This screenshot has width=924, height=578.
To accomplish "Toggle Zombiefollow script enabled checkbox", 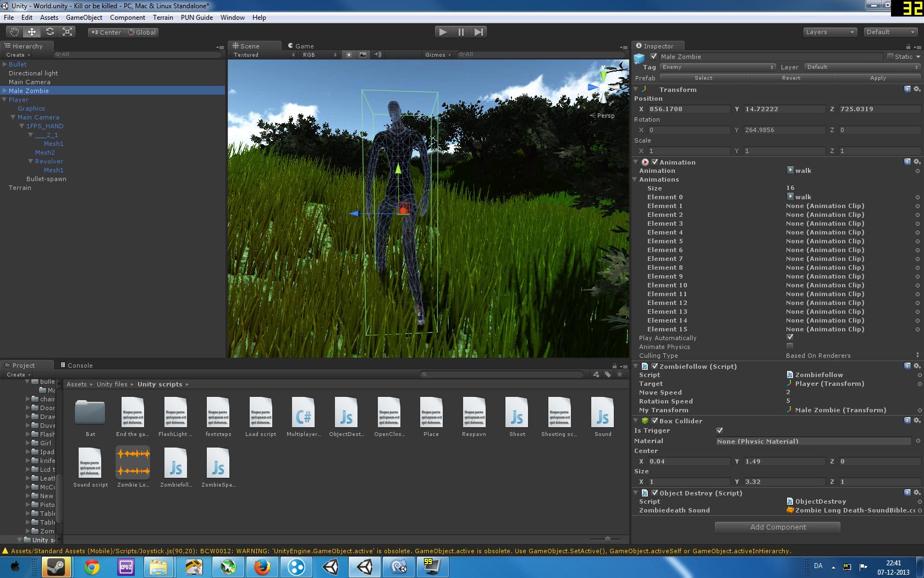I will 654,366.
